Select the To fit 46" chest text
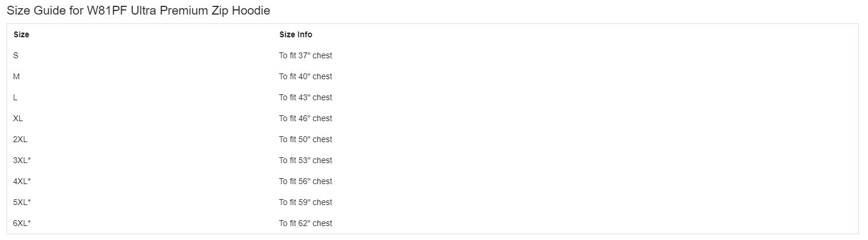The image size is (868, 240). [x=306, y=118]
